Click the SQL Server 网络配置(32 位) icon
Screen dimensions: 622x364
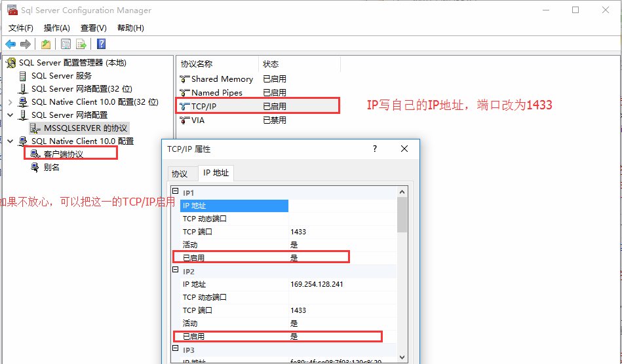tap(23, 89)
